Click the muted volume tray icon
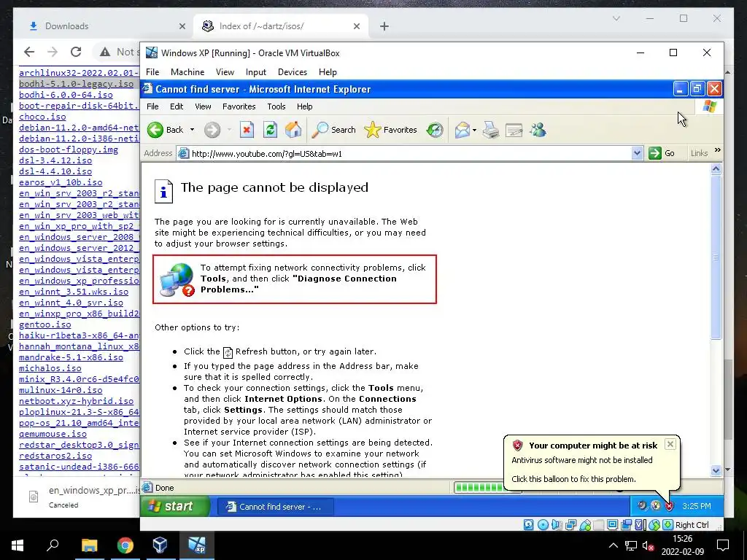The image size is (747, 560). 648,545
